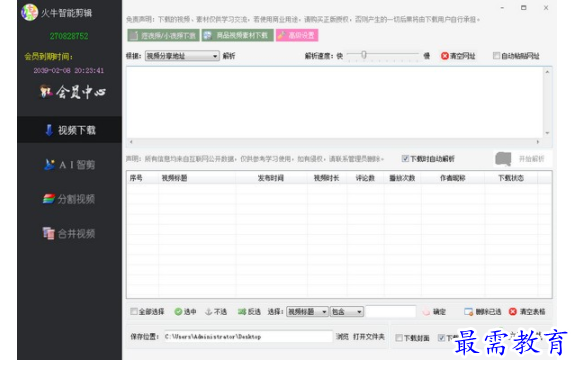The image size is (576, 374).
Task: Click the green 选中 check icon
Action: (x=178, y=312)
